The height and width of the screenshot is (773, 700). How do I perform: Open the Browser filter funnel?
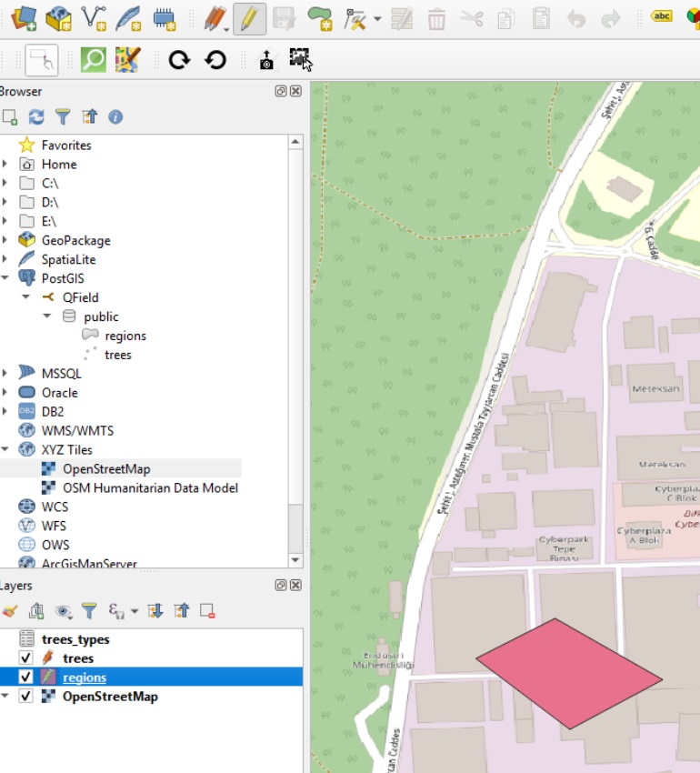point(62,116)
